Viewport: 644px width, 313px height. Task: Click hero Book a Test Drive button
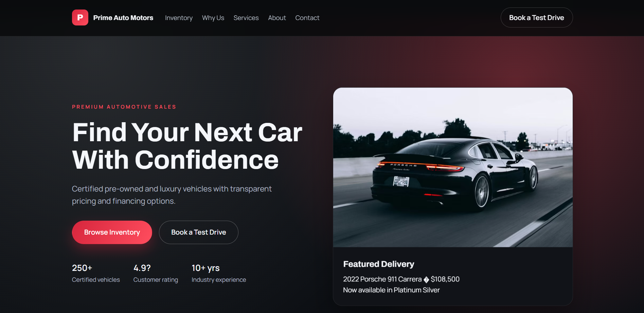(x=198, y=232)
